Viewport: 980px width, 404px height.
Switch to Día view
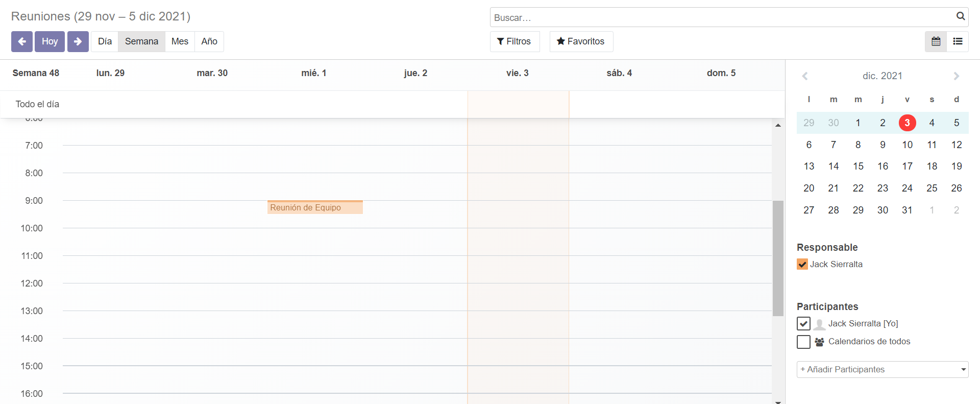pos(105,41)
